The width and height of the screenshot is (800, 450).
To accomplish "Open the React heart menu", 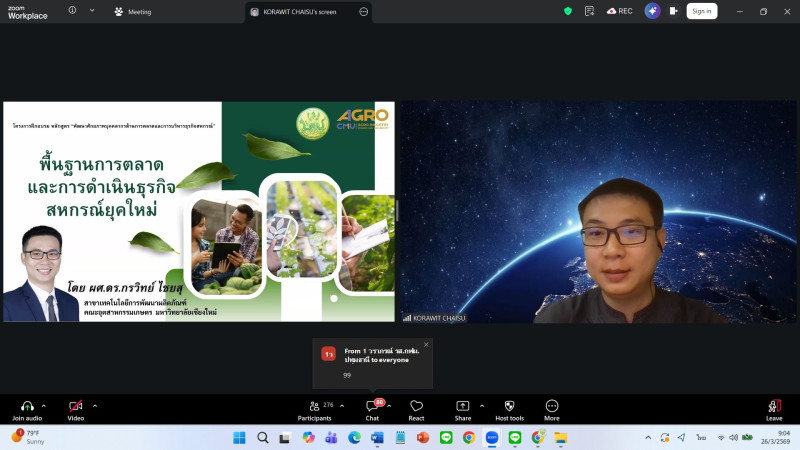I will click(x=416, y=406).
